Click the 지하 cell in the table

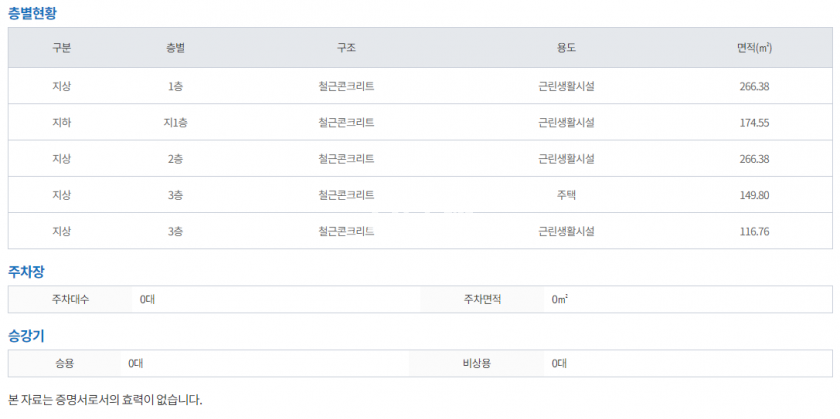pyautogui.click(x=61, y=122)
